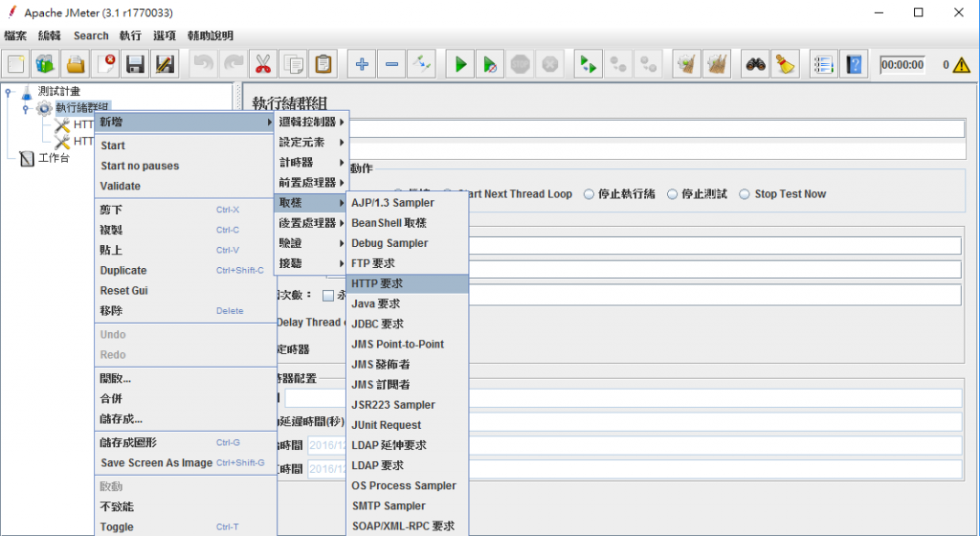Collapse the 測試計畫 tree node handle
The width and height of the screenshot is (980, 536).
(9, 92)
